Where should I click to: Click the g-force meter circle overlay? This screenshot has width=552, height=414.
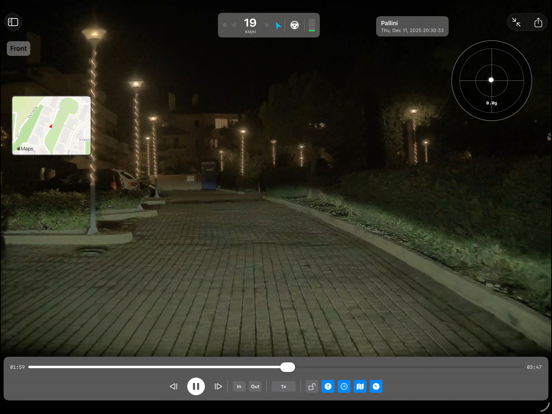click(x=491, y=80)
